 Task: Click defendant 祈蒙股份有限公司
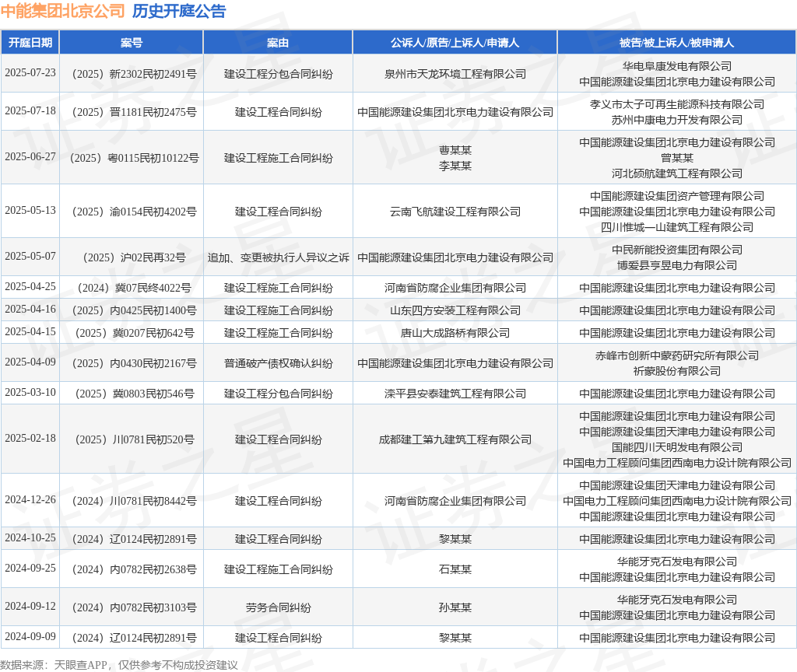point(677,371)
